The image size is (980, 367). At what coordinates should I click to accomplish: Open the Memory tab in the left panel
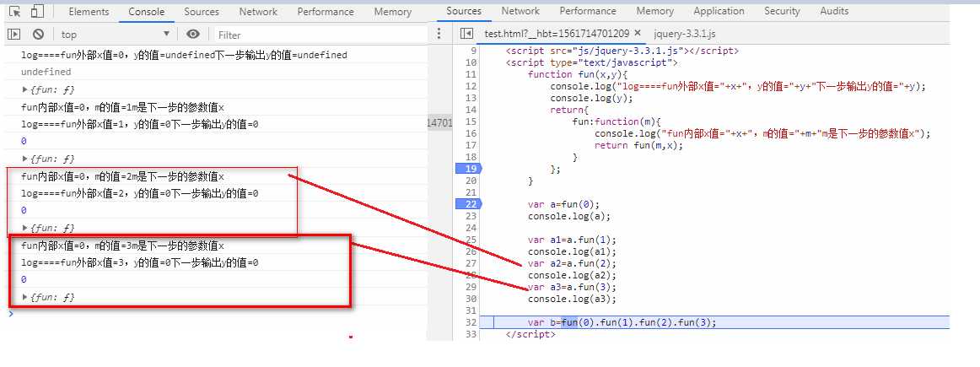click(x=392, y=12)
